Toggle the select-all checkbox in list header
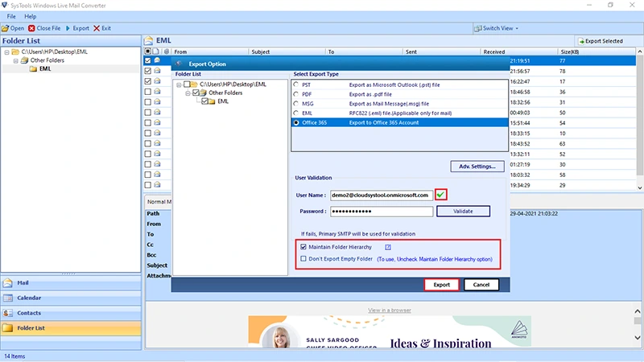 tap(148, 51)
